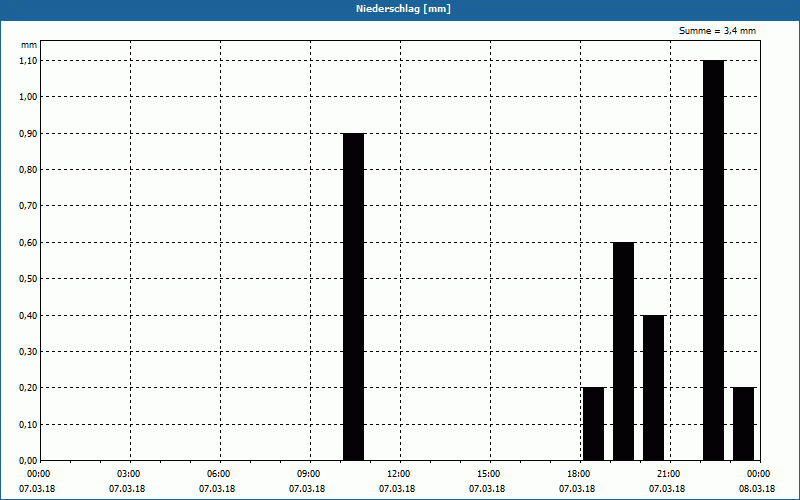Screen dimensions: 800x500
Task: Click the 00:00 time label for 08.03.18
Action: (759, 474)
